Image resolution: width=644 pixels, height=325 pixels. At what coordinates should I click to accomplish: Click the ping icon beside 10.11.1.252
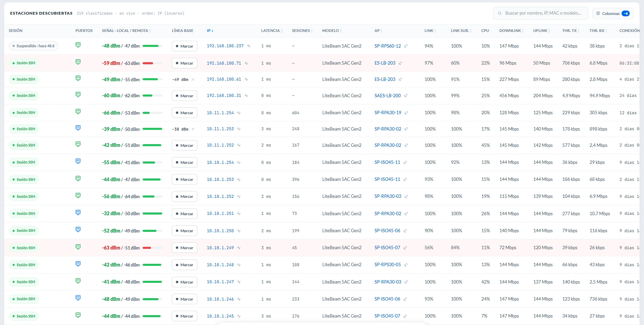239,146
